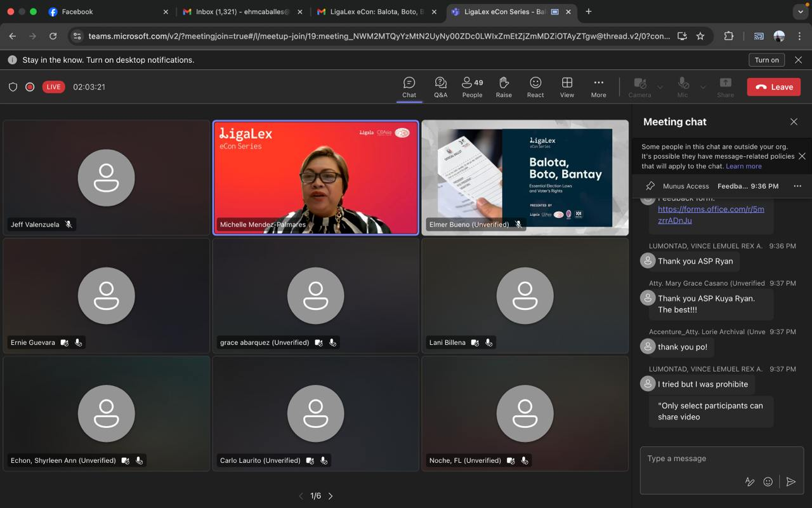Raise your hand in the meeting
812x508 pixels.
[504, 87]
